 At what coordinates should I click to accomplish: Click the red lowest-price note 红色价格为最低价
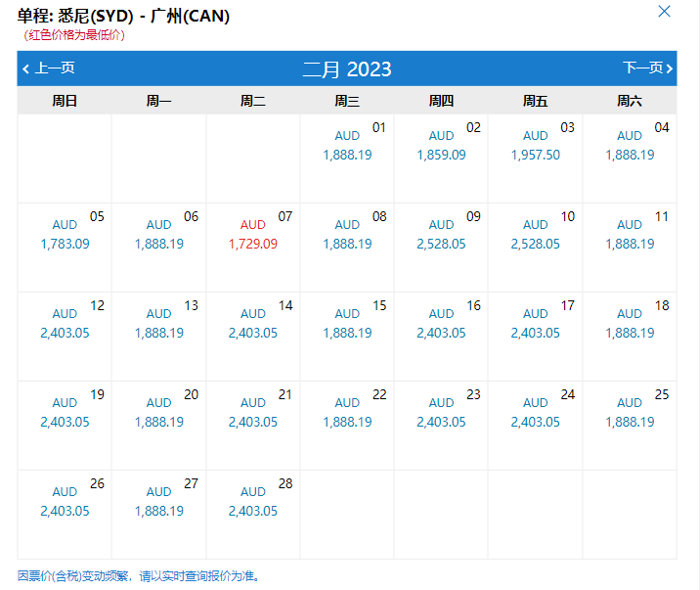tap(74, 35)
